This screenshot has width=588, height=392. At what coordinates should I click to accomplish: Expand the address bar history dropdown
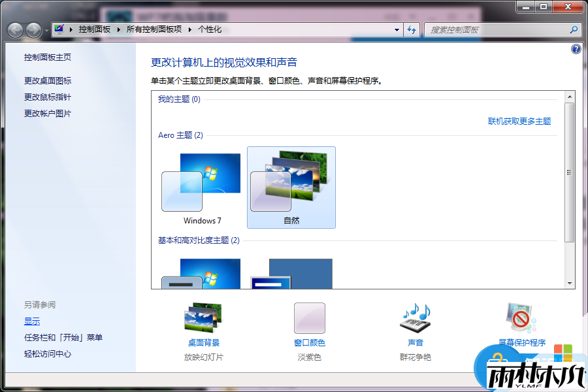397,29
